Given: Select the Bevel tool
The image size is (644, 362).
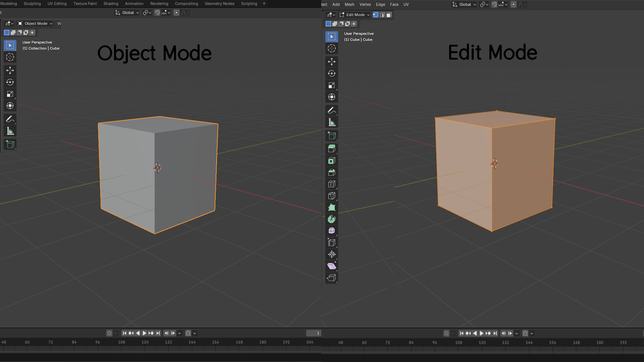Looking at the screenshot, I should coord(331,172).
